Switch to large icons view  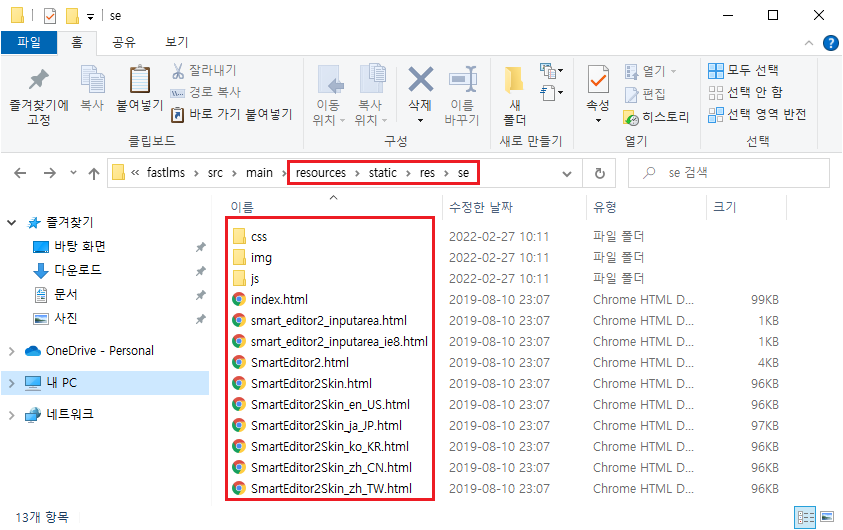pos(827,518)
